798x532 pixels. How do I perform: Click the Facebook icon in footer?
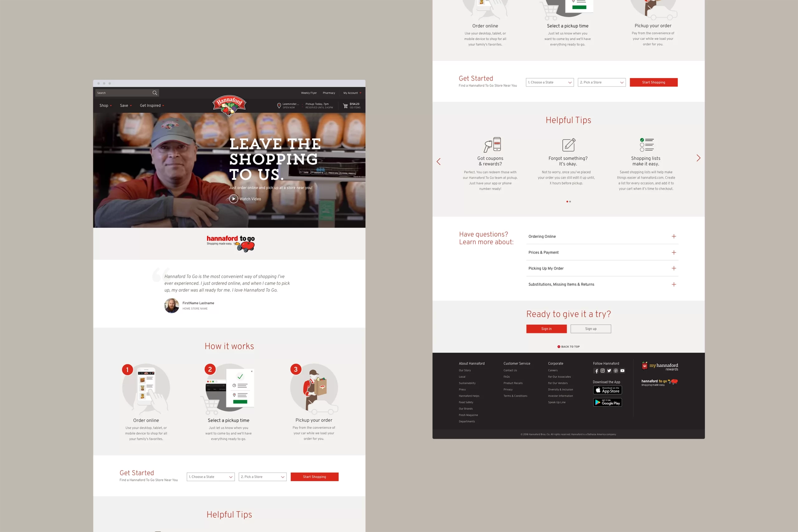click(596, 371)
